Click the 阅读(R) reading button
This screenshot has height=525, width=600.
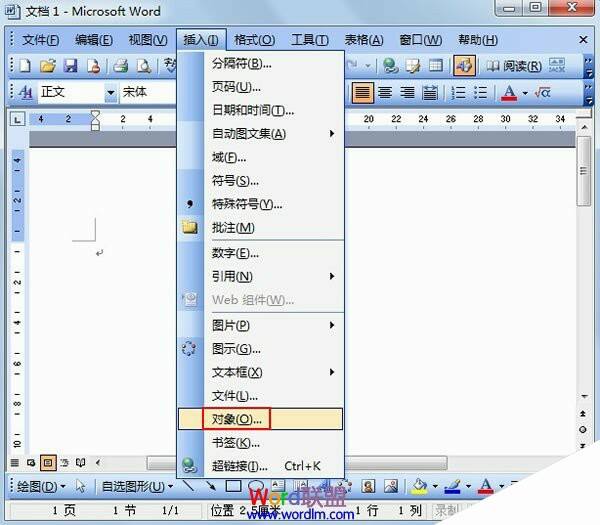pos(514,66)
